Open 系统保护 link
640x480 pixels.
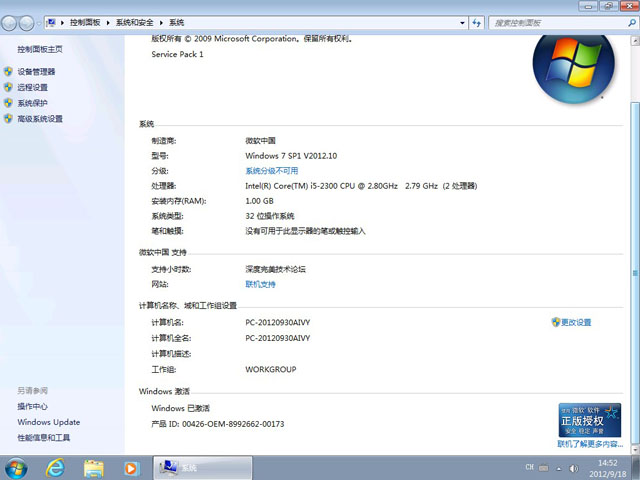[32, 103]
